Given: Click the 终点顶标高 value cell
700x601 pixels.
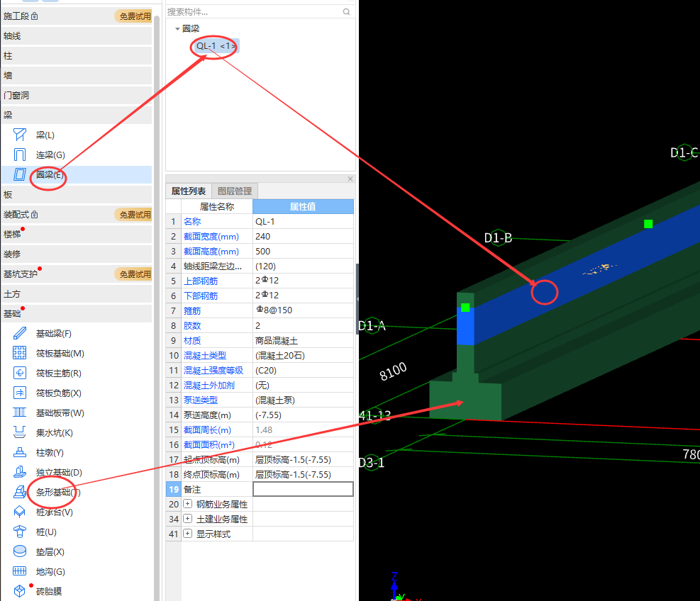Looking at the screenshot, I should point(303,474).
